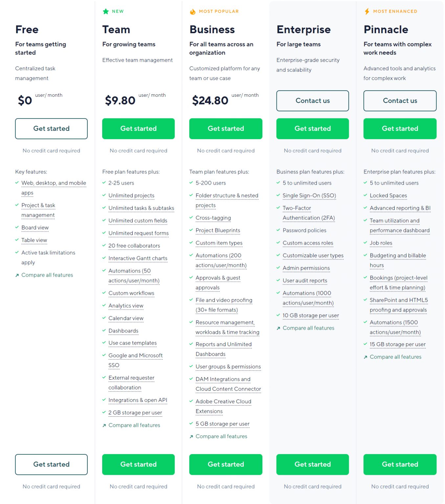Screen dimensions: 445x504
Task: Open the Locked Spaces link in Pinnacle column
Action: click(x=388, y=196)
